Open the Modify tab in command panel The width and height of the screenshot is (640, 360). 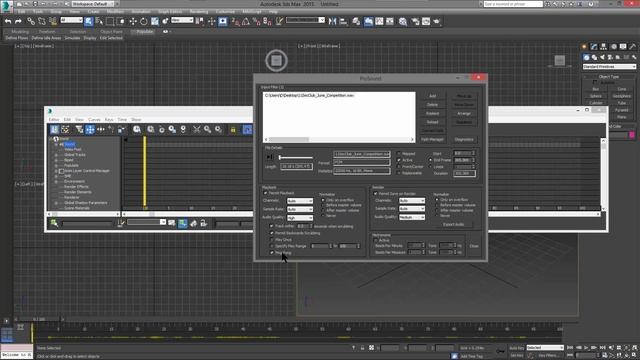click(594, 47)
